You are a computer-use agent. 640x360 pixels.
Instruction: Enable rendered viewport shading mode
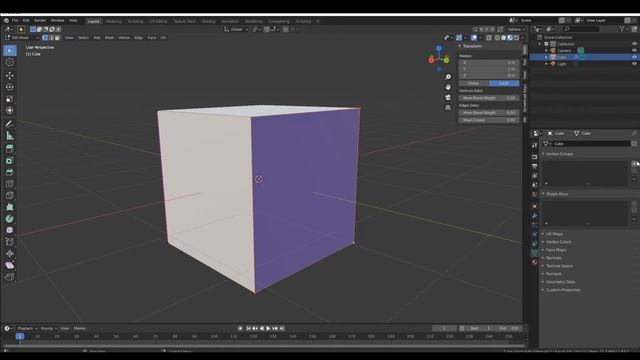click(x=516, y=38)
